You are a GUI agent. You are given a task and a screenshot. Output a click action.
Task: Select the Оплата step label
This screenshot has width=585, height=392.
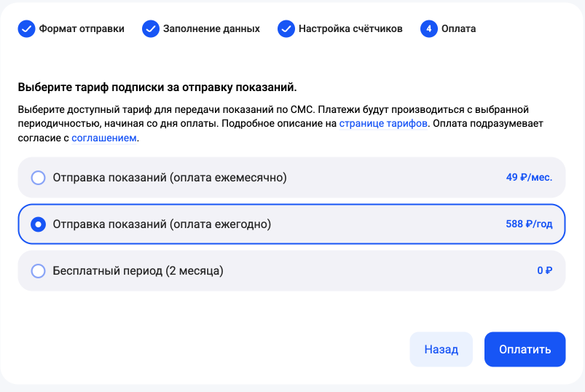tap(459, 29)
